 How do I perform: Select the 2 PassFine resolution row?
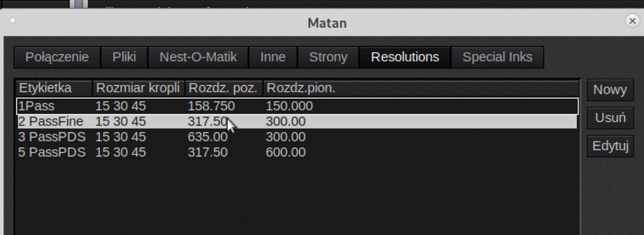click(x=165, y=121)
